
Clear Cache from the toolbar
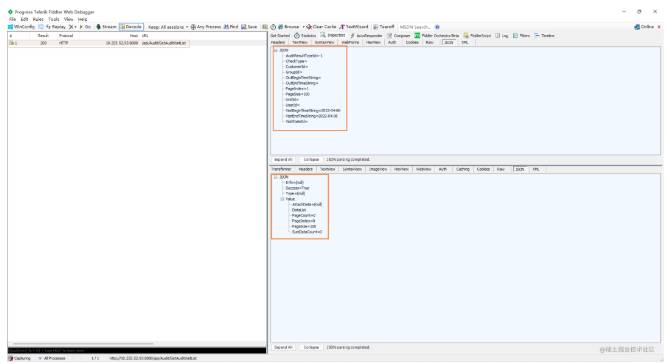click(x=322, y=27)
